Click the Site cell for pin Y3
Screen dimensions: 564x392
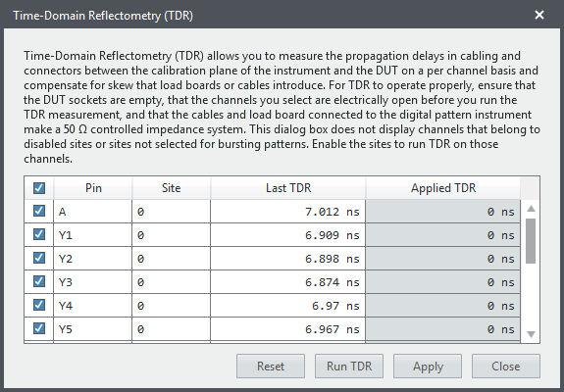tap(172, 282)
